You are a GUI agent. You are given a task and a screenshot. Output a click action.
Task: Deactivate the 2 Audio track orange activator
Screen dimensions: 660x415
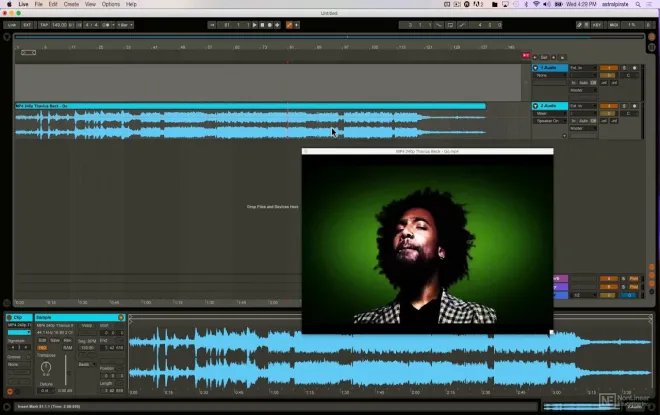(x=609, y=106)
